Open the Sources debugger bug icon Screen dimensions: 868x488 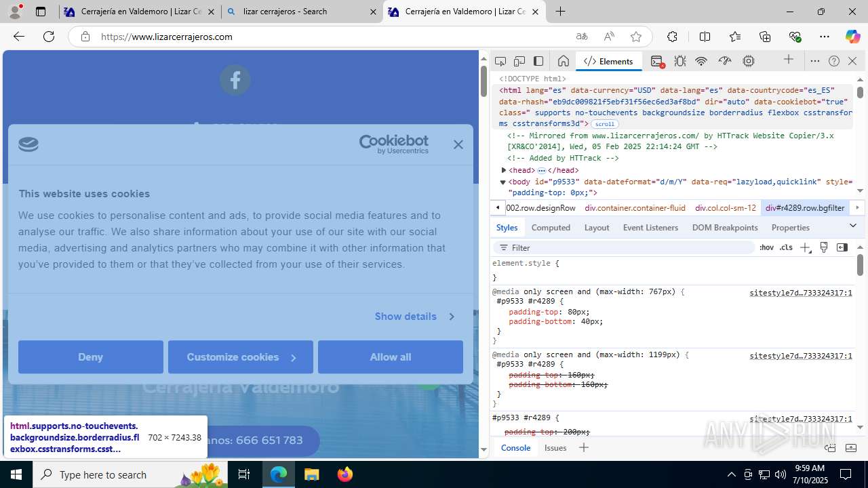[680, 61]
